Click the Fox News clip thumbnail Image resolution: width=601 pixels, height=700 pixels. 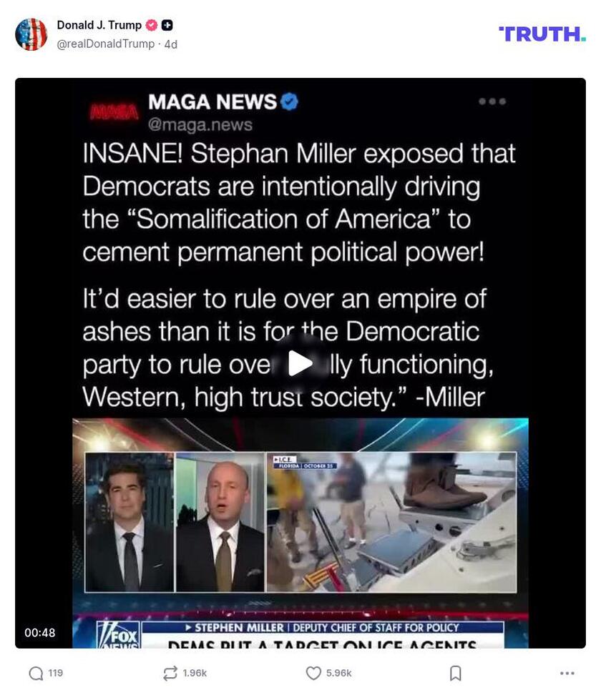click(x=300, y=533)
